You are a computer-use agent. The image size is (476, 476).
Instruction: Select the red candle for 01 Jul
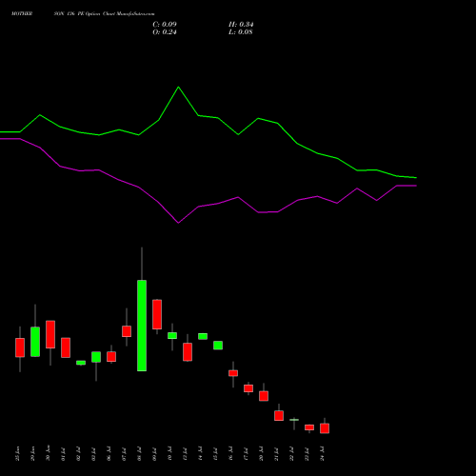point(66,347)
